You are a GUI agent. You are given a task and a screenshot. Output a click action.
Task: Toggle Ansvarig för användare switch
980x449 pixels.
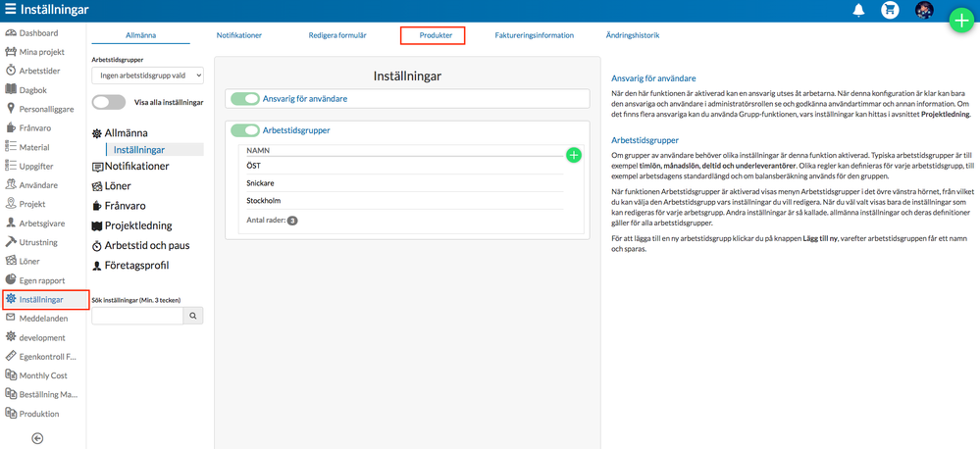(245, 99)
